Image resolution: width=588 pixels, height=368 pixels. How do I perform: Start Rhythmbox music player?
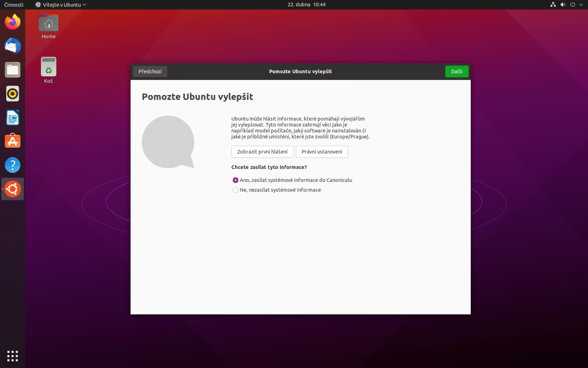12,93
